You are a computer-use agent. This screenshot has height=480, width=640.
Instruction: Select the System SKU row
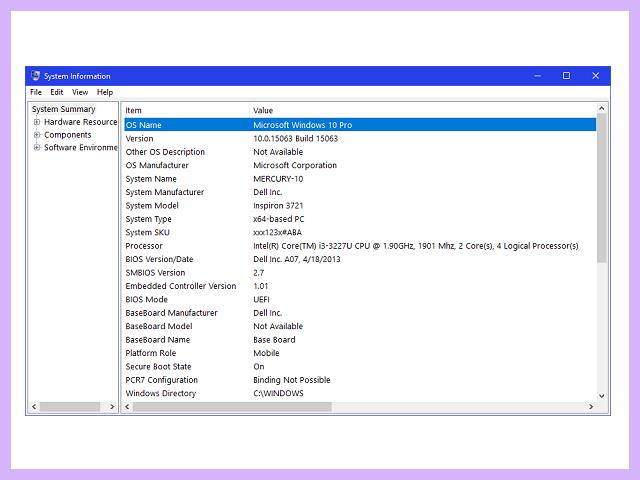point(360,232)
